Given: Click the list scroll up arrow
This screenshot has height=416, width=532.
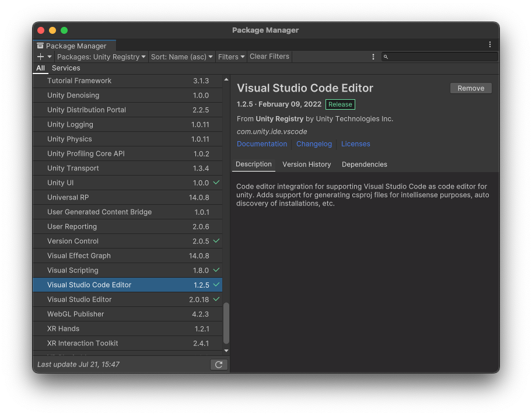Looking at the screenshot, I should pos(226,79).
